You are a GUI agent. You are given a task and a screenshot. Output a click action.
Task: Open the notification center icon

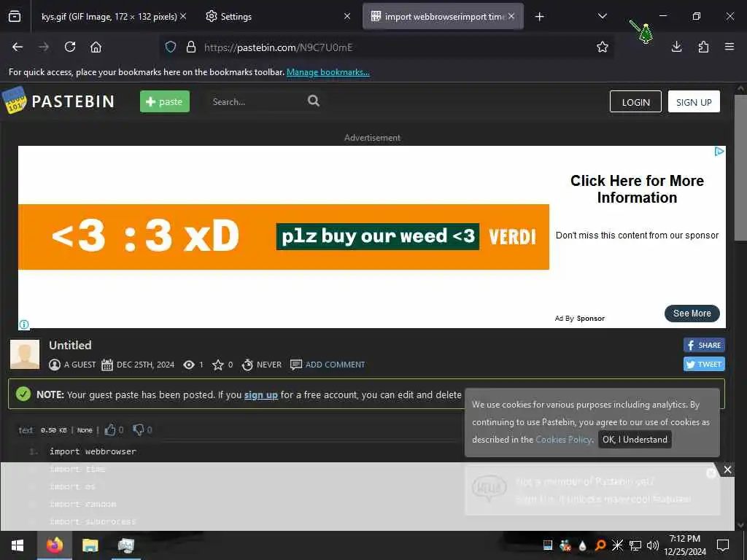click(723, 545)
